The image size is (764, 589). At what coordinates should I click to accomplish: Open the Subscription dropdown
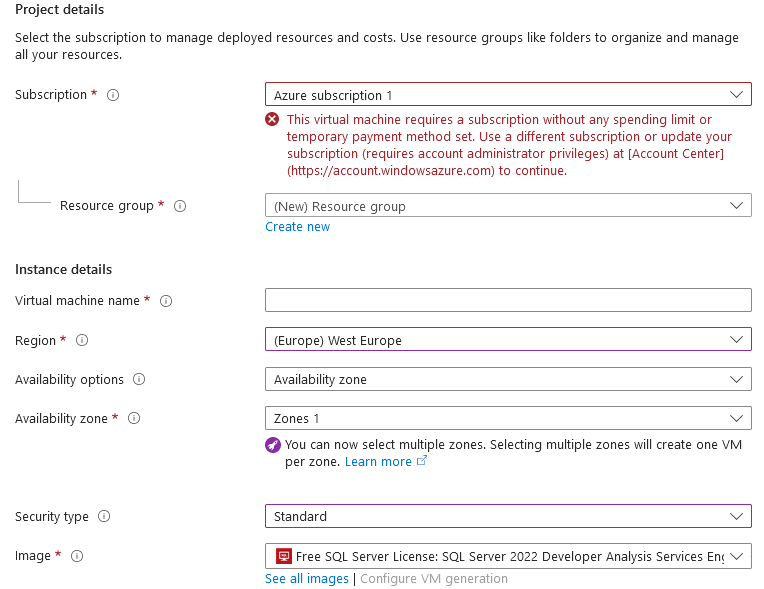[x=508, y=95]
